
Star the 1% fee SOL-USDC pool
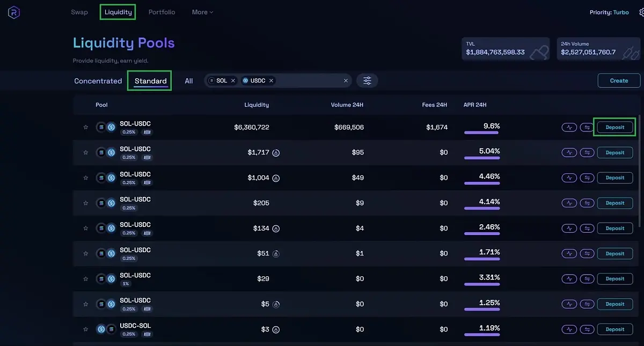85,279
